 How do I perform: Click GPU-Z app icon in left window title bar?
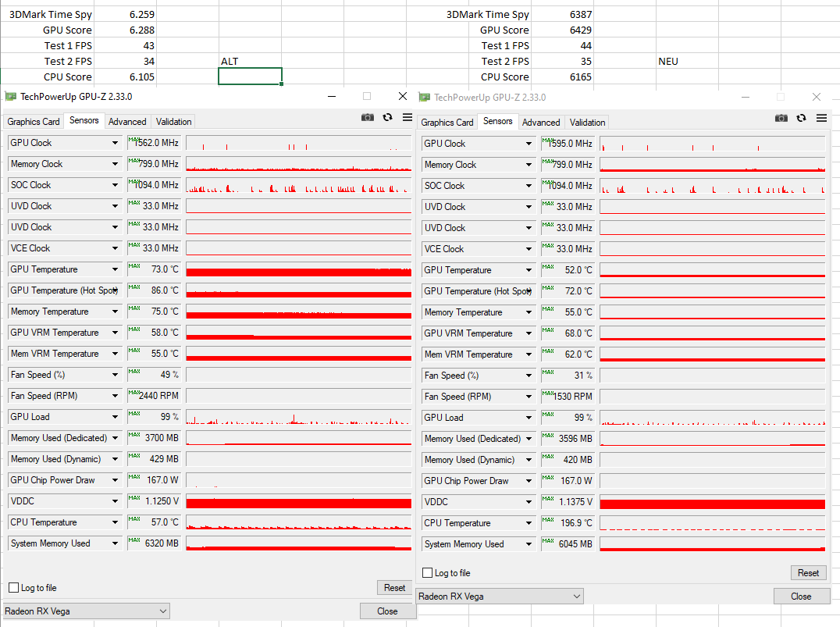[x=11, y=97]
